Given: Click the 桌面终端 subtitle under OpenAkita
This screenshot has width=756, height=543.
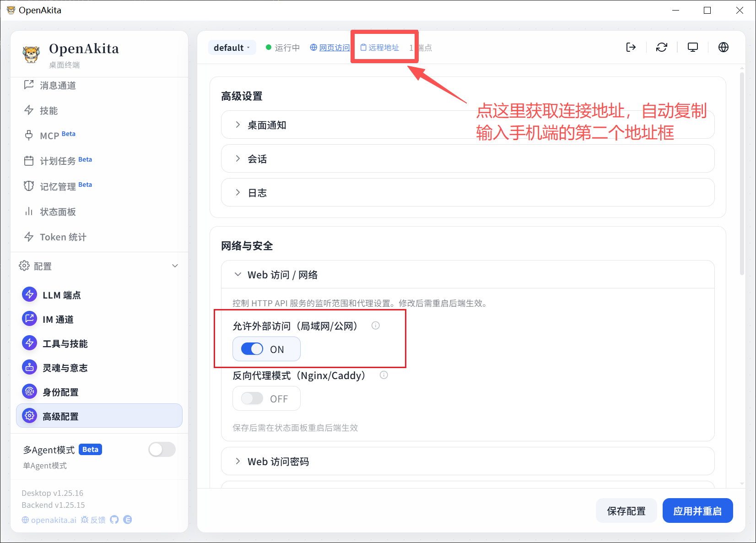Looking at the screenshot, I should click(x=64, y=65).
